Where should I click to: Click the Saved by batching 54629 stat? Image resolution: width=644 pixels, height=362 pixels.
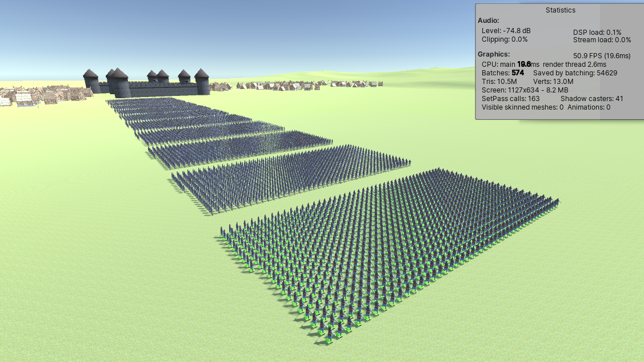pyautogui.click(x=575, y=73)
